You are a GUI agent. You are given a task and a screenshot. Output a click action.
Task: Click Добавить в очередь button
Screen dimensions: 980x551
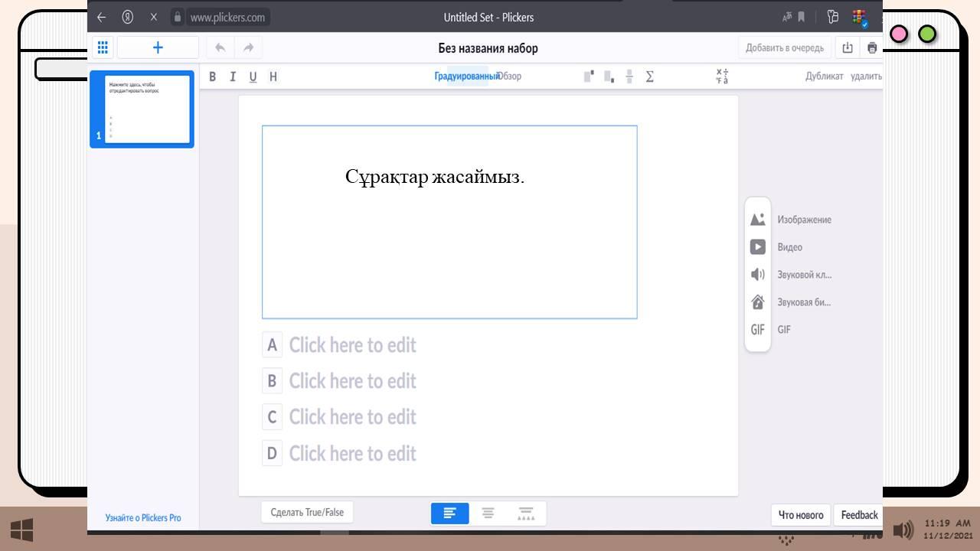pyautogui.click(x=785, y=47)
